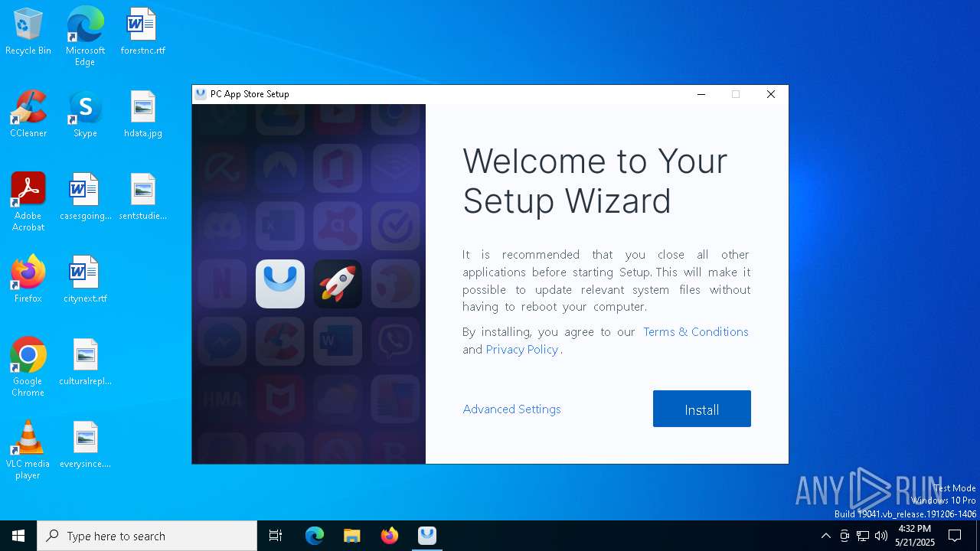This screenshot has width=980, height=551.
Task: Select the citynext.rtf desktop file
Action: 85,280
